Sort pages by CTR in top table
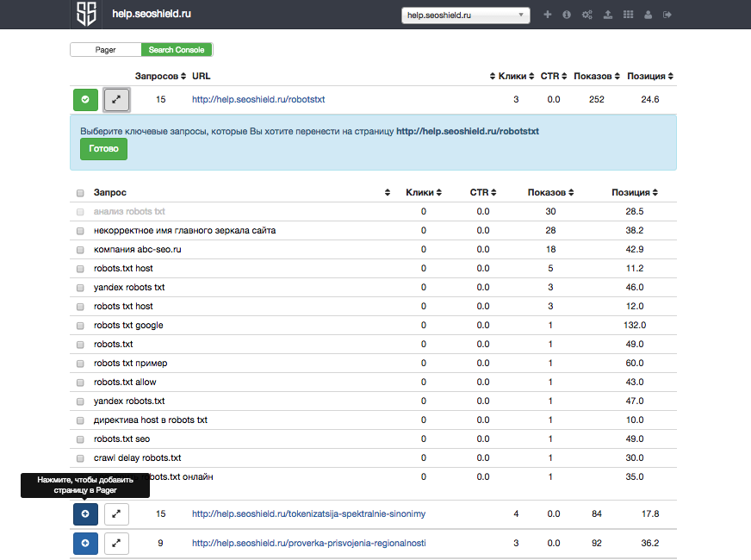Image resolution: width=751 pixels, height=560 pixels. point(564,76)
